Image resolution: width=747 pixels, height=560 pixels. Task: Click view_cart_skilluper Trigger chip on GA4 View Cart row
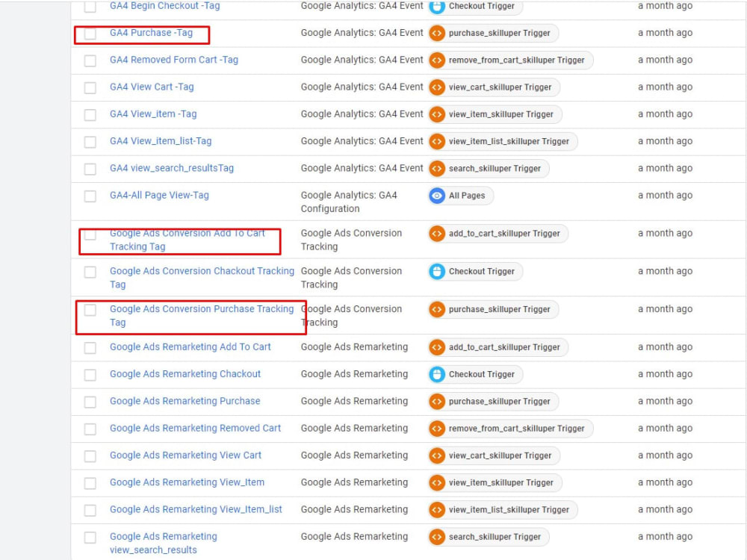[x=497, y=87]
